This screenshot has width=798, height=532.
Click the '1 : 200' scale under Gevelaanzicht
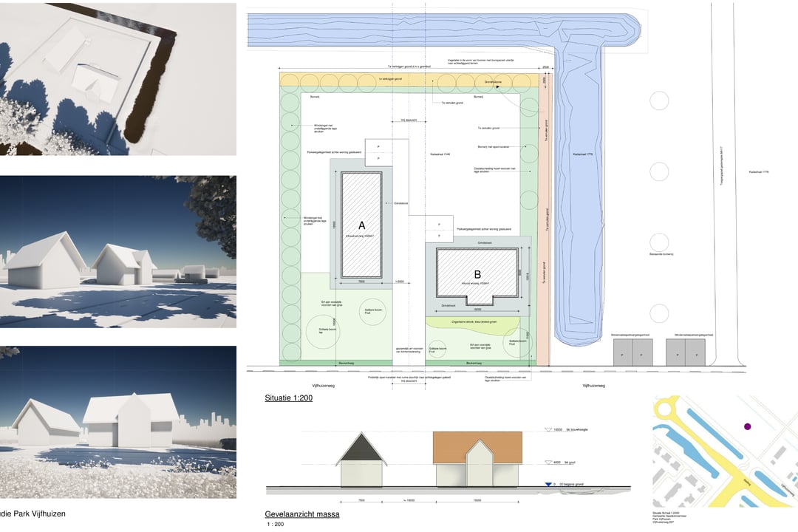pos(276,524)
